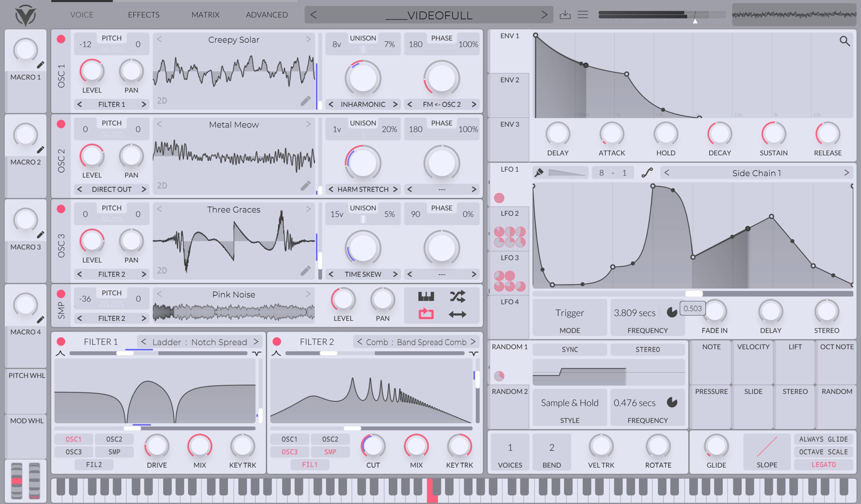Toggle SMP input on Filter 2

click(330, 452)
